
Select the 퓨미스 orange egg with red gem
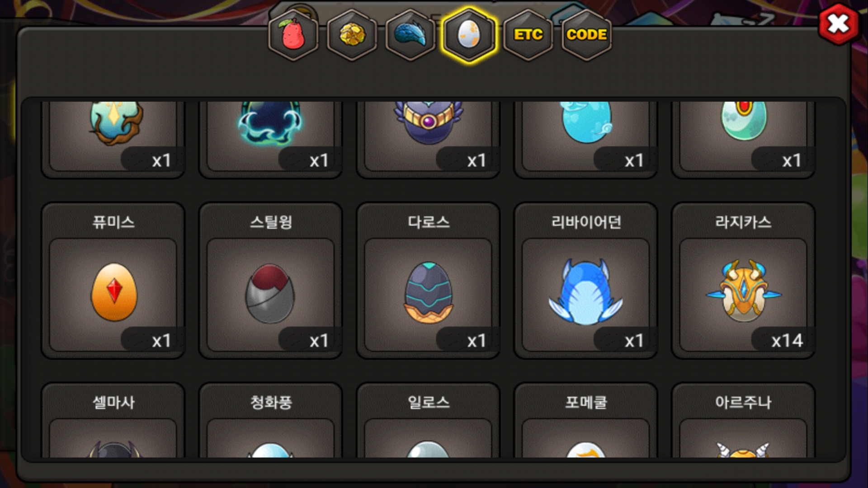coord(113,281)
